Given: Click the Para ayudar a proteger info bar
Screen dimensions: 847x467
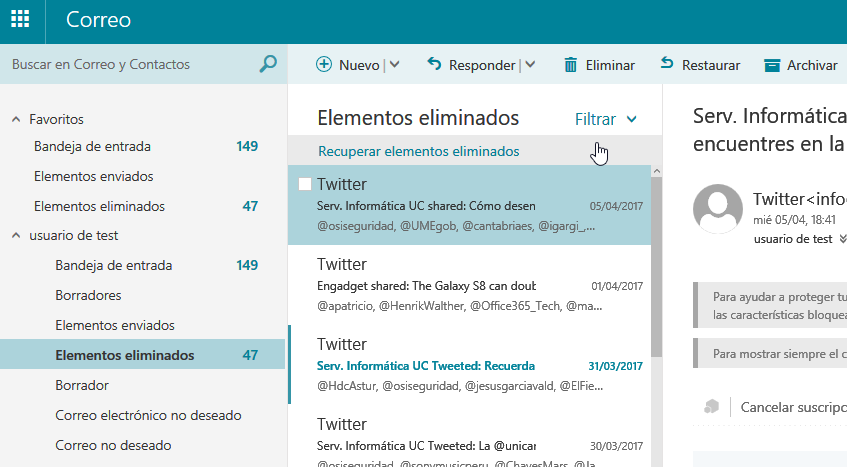Looking at the screenshot, I should point(770,305).
